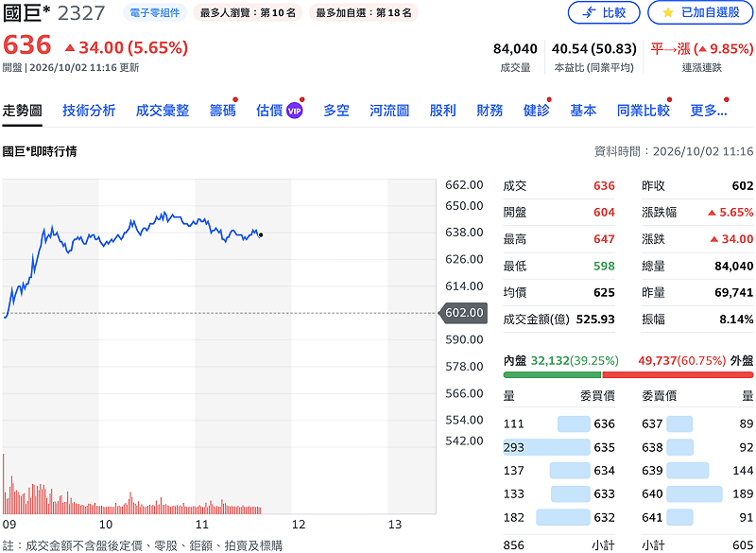Viewport: 756px width, 553px height.
Task: Open the 技術分析 tab
Action: 89,111
